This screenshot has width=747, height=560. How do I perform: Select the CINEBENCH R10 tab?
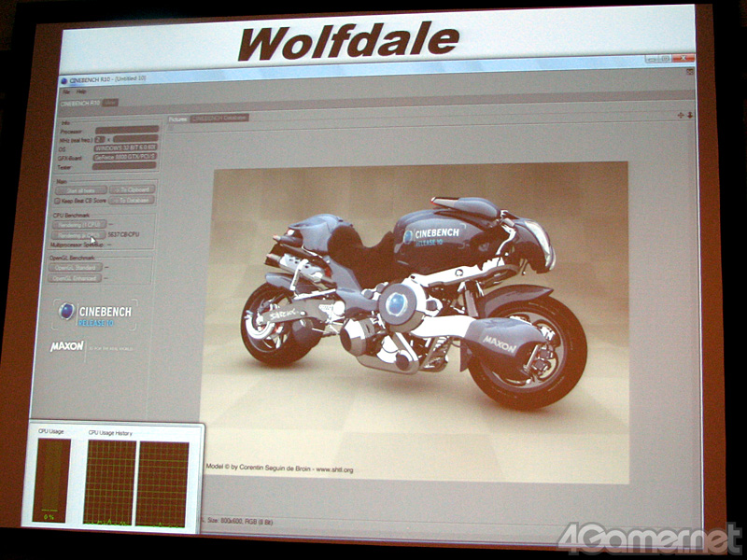tap(79, 103)
